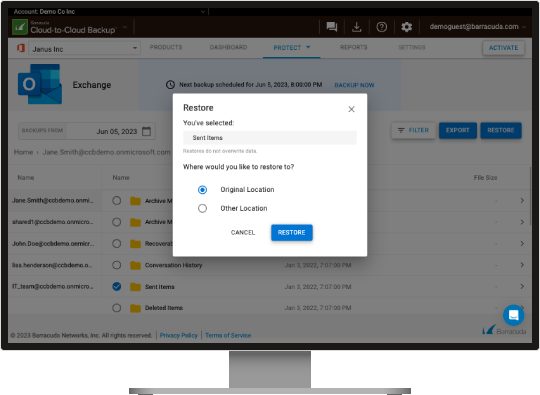The width and height of the screenshot is (540, 395).
Task: Go to the PRODUCTS tab
Action: pos(166,47)
